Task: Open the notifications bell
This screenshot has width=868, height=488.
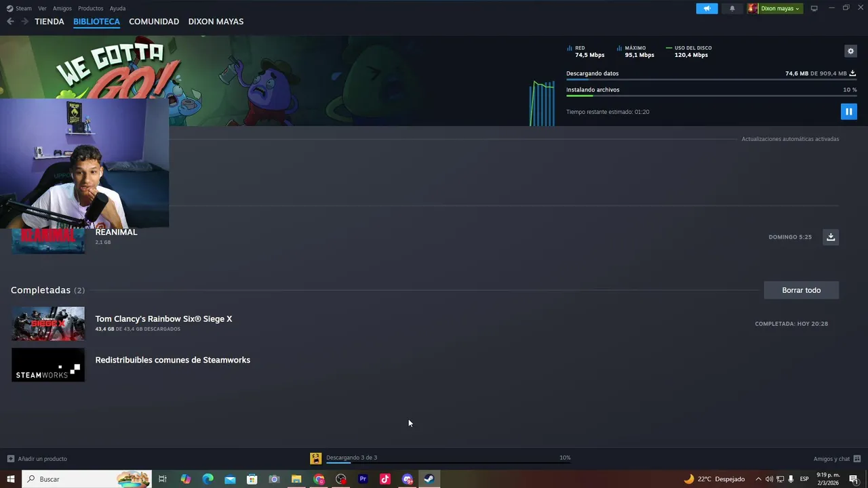Action: pos(732,8)
